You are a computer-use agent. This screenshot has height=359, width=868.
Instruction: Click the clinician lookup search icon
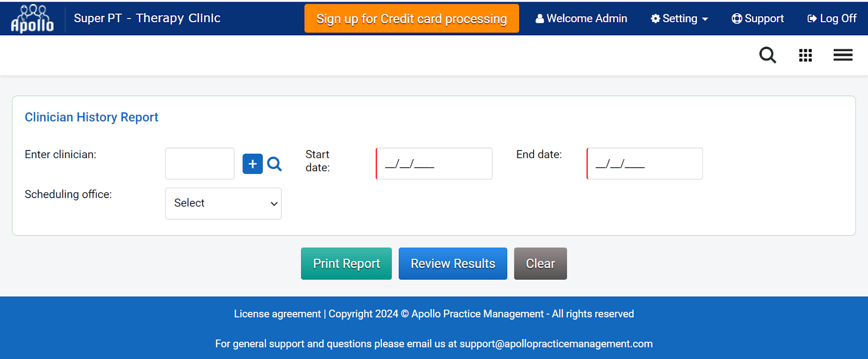pyautogui.click(x=275, y=164)
